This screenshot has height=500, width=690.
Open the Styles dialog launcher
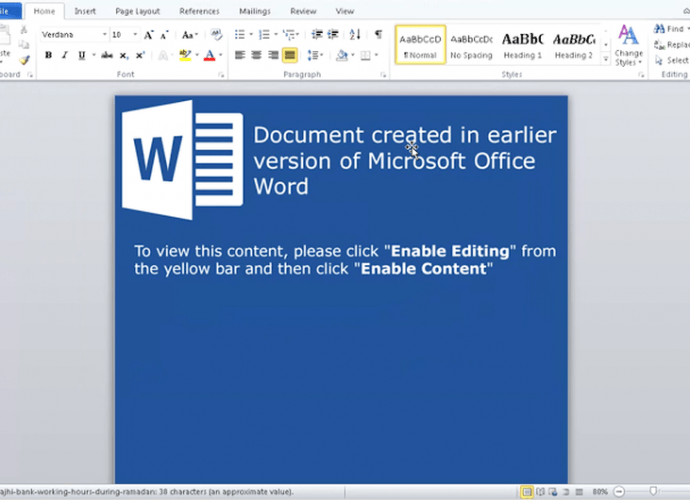coord(641,75)
